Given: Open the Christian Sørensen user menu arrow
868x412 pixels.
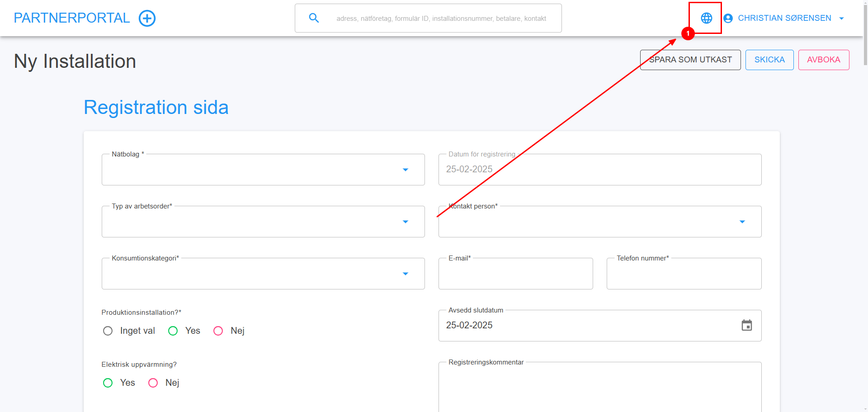Looking at the screenshot, I should coord(841,19).
